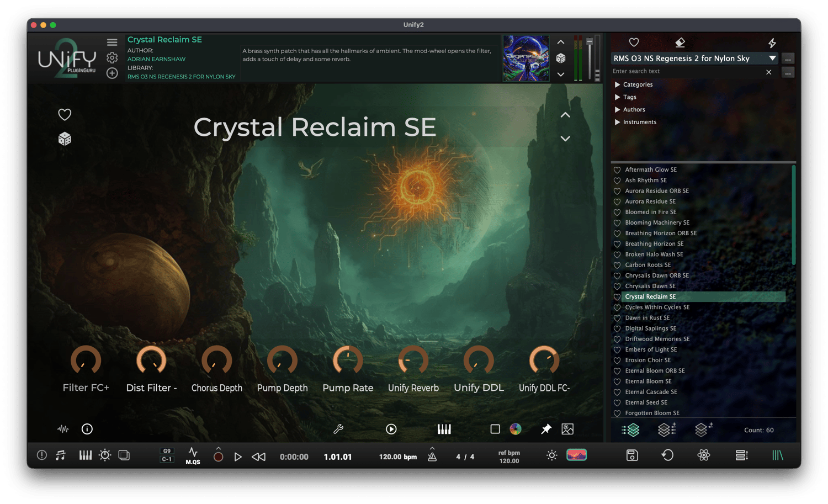Click the wrench icon below the knobs
Viewport: 828px width, 504px height.
(338, 429)
